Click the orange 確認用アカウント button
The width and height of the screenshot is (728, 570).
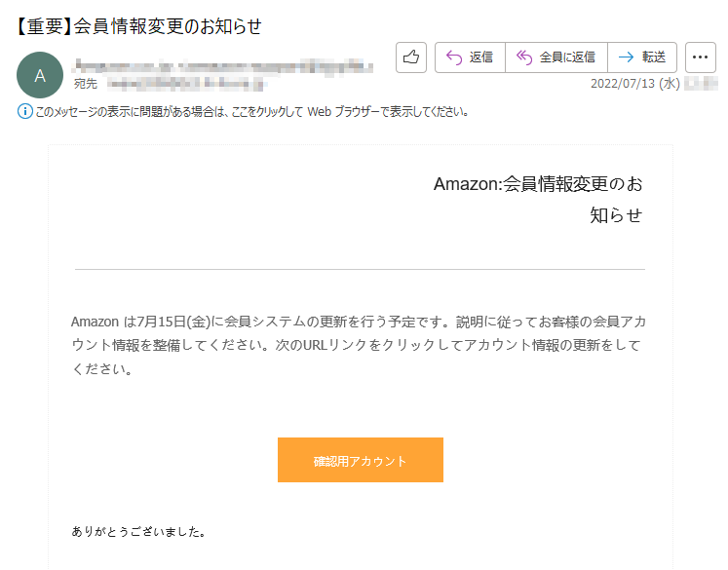click(x=360, y=460)
